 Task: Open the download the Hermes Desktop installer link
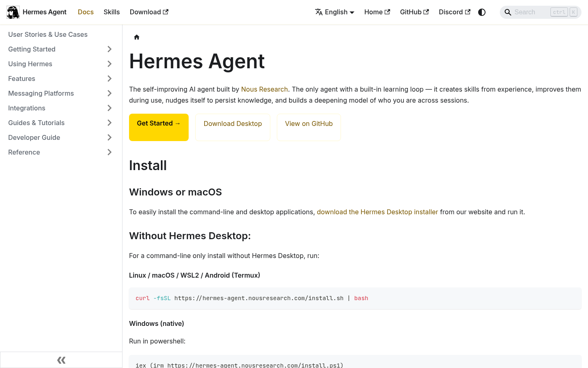coord(377,212)
